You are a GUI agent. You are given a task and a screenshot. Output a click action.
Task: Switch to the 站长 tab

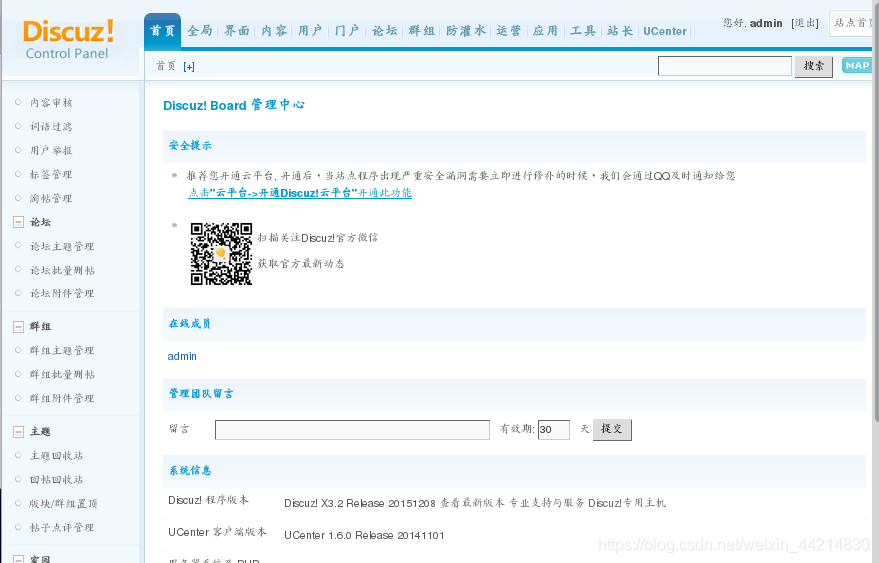[x=620, y=31]
